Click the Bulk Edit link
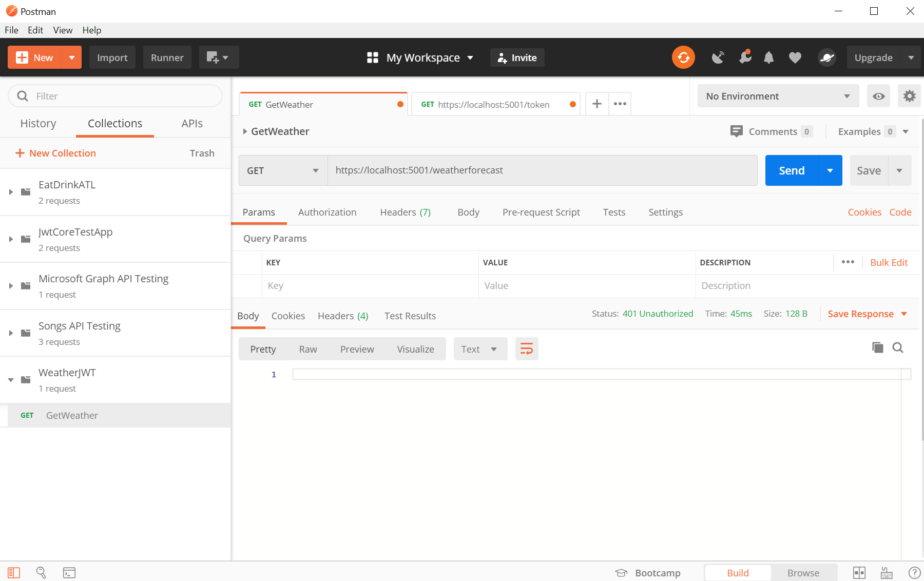 889,262
